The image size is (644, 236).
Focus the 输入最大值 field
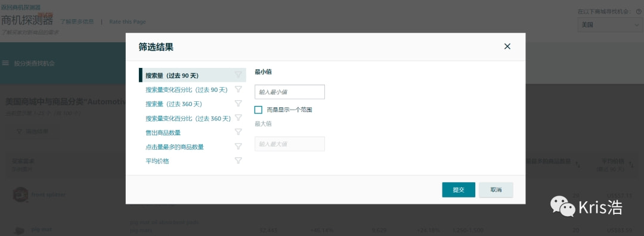click(x=290, y=144)
